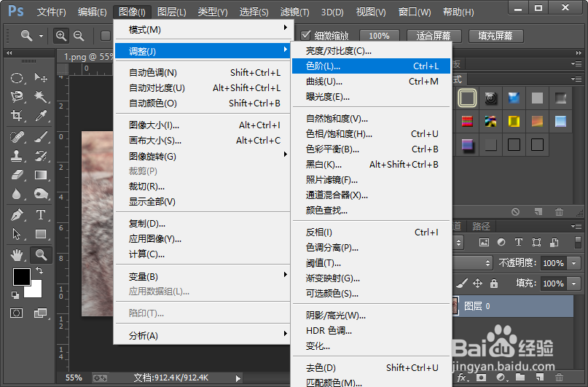Open zoom tool preset dropdown arrow
588x387 pixels.
(x=41, y=36)
